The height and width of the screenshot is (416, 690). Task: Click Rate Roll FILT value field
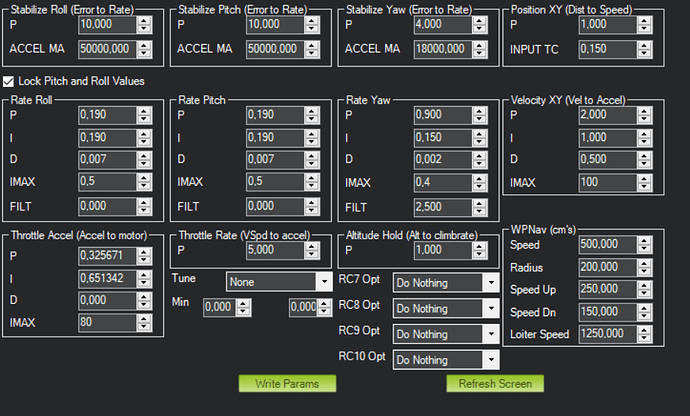(x=107, y=206)
